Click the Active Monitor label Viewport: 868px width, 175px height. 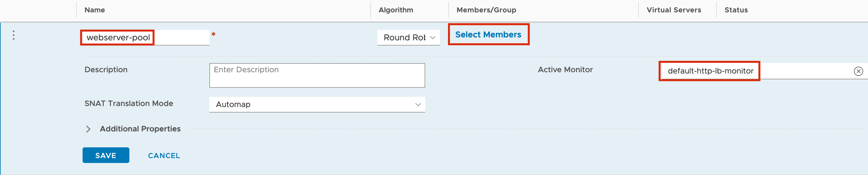(x=565, y=70)
